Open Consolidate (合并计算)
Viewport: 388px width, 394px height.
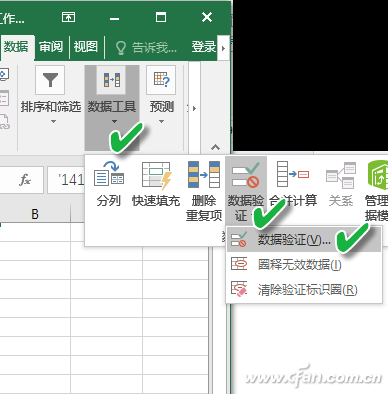(293, 184)
